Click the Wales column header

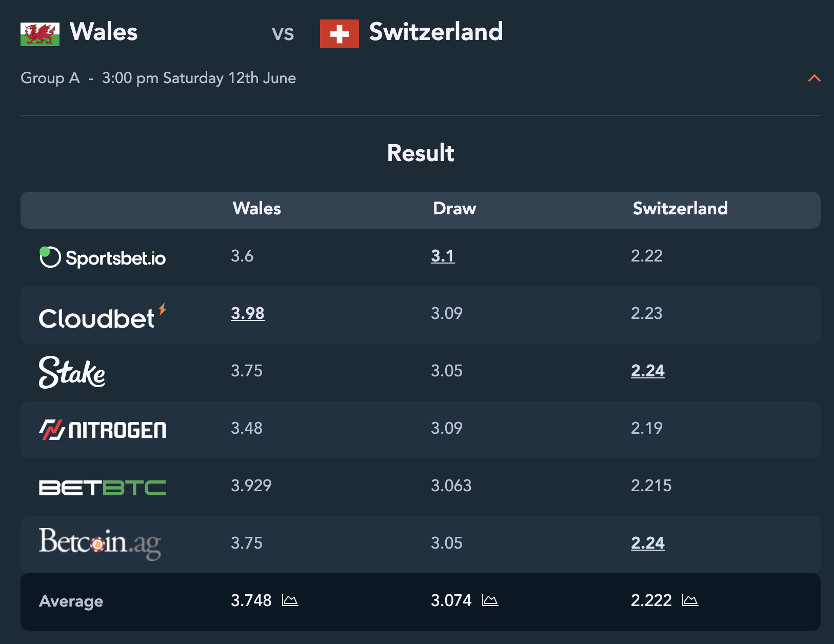click(257, 209)
